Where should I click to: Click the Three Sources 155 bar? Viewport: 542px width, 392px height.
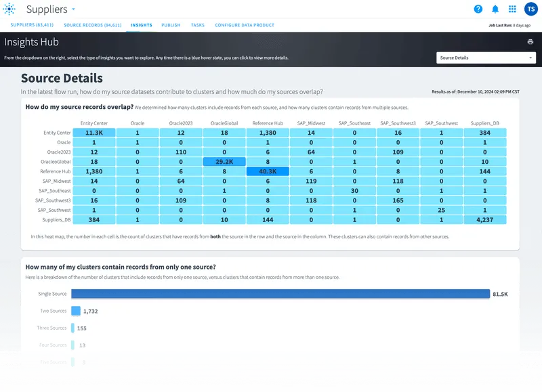[x=72, y=328]
